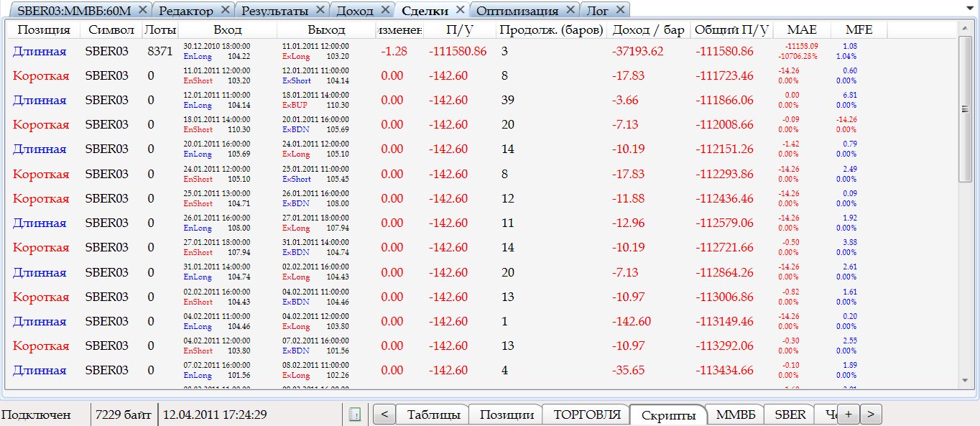Screen dimensions: 980x426
Task: Open the SBER bottom tab
Action: pyautogui.click(x=790, y=415)
